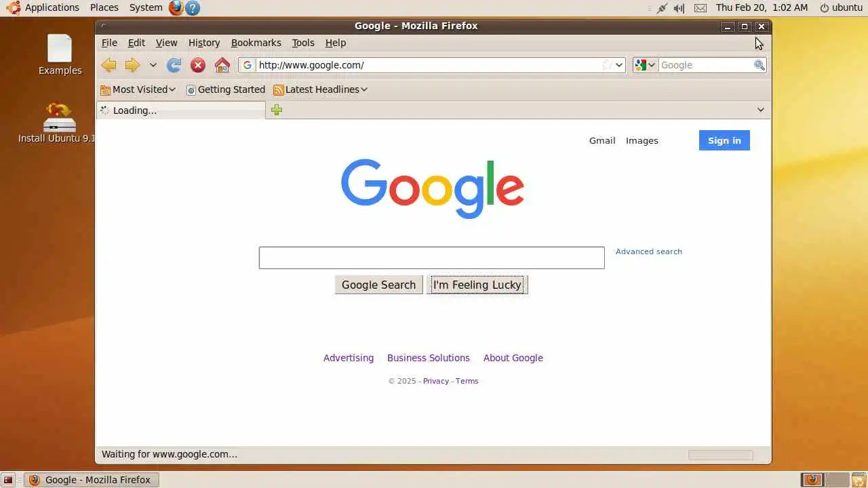Select the Loading... tab

pyautogui.click(x=181, y=110)
